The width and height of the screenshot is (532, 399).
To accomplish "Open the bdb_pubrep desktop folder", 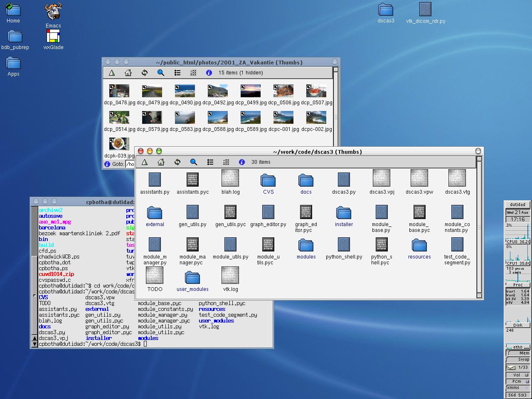I will pos(15,37).
